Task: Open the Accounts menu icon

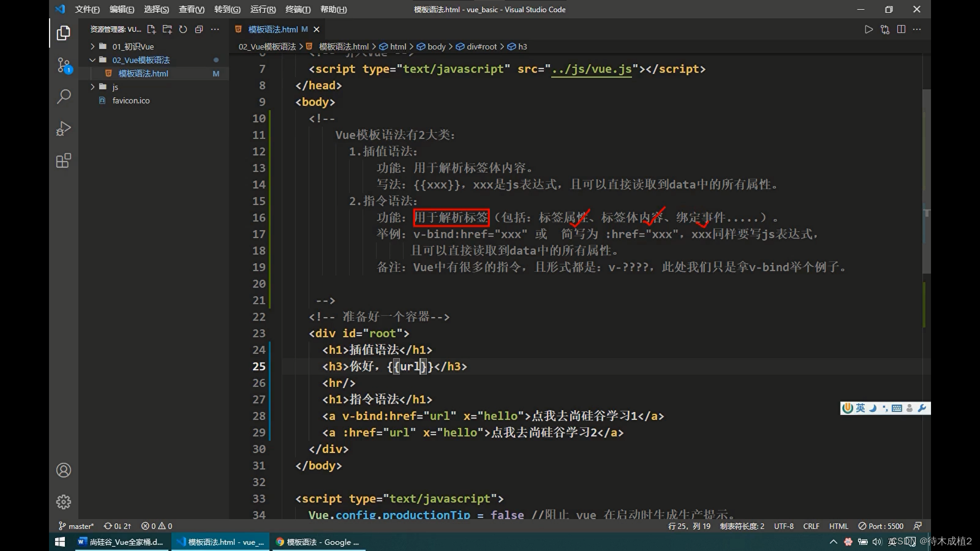Action: click(63, 470)
